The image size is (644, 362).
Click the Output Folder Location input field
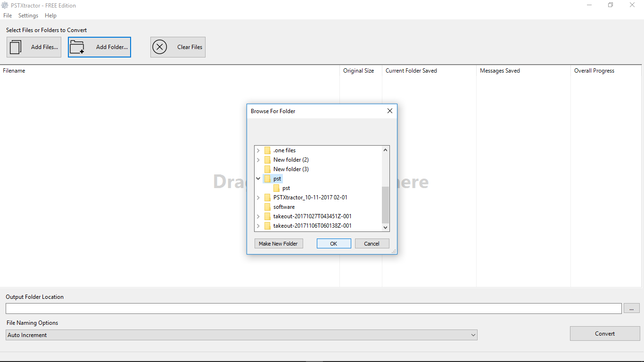click(x=314, y=308)
